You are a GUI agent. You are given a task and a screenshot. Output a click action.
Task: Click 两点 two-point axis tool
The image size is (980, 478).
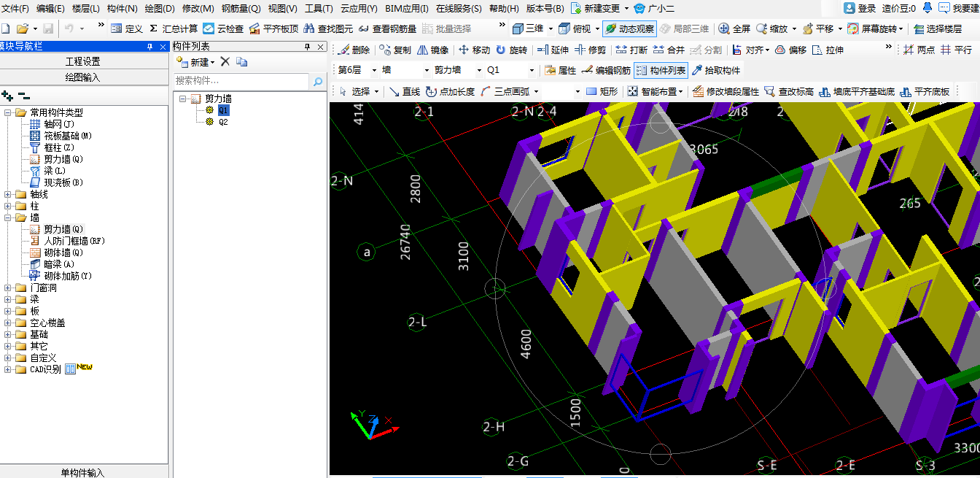pos(919,50)
